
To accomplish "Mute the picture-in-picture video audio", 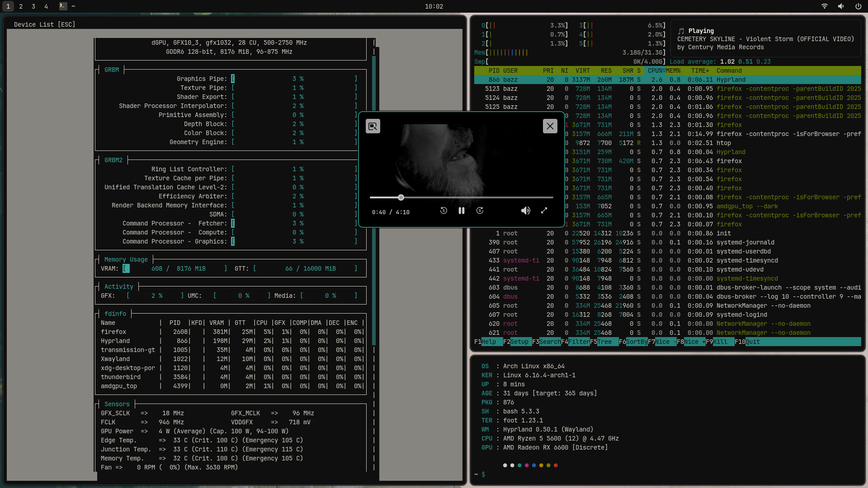I will tap(525, 211).
